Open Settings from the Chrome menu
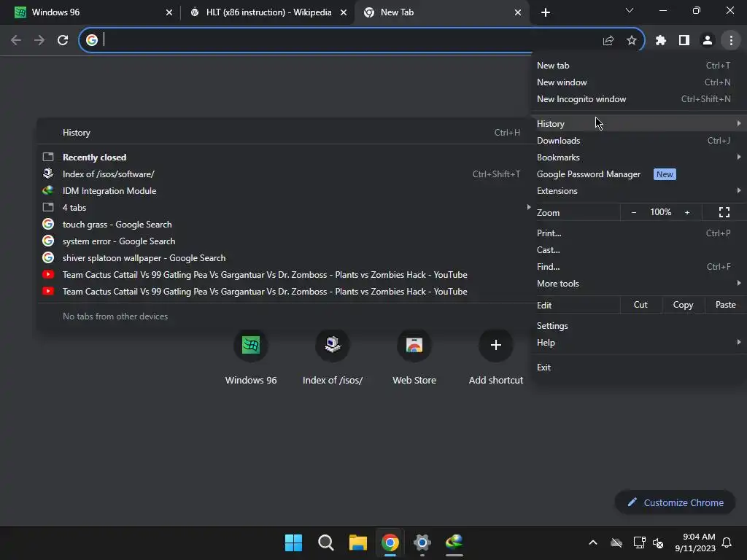The height and width of the screenshot is (560, 747). (x=638, y=326)
